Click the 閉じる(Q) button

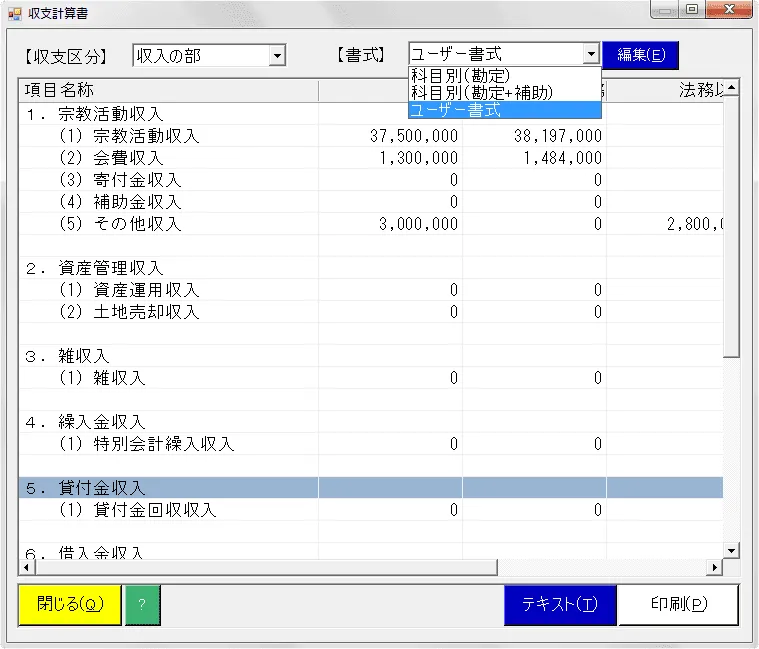pos(70,604)
